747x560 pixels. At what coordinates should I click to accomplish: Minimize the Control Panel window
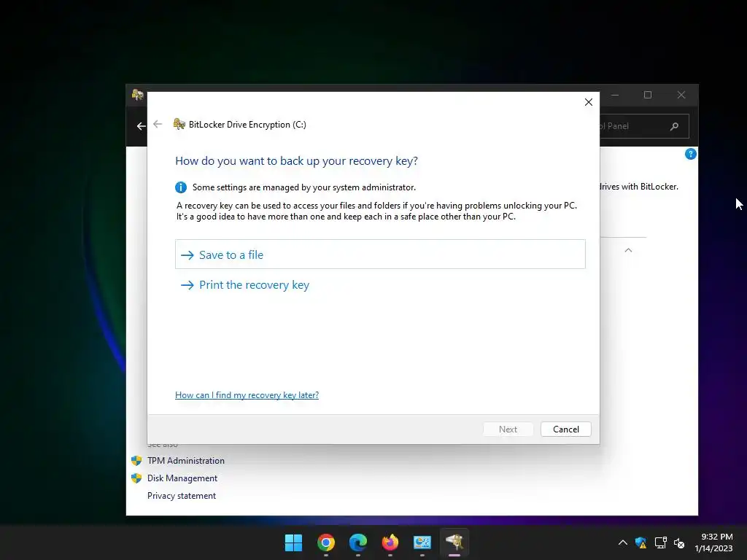[x=615, y=95]
